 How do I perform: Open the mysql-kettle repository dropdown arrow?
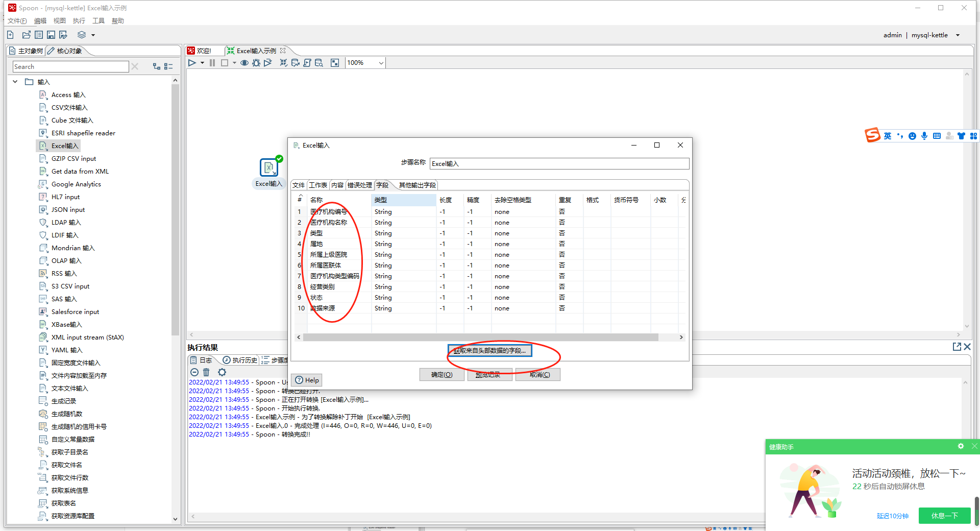(x=958, y=35)
